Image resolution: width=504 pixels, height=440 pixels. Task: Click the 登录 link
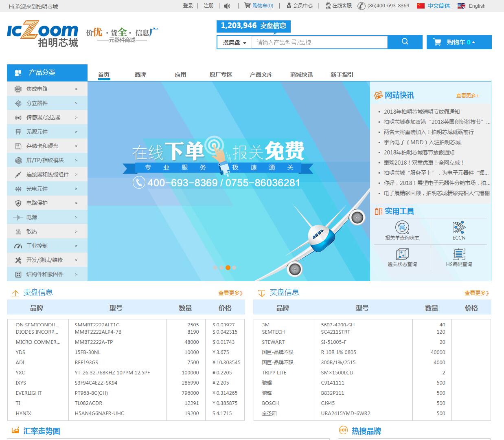[x=188, y=6]
